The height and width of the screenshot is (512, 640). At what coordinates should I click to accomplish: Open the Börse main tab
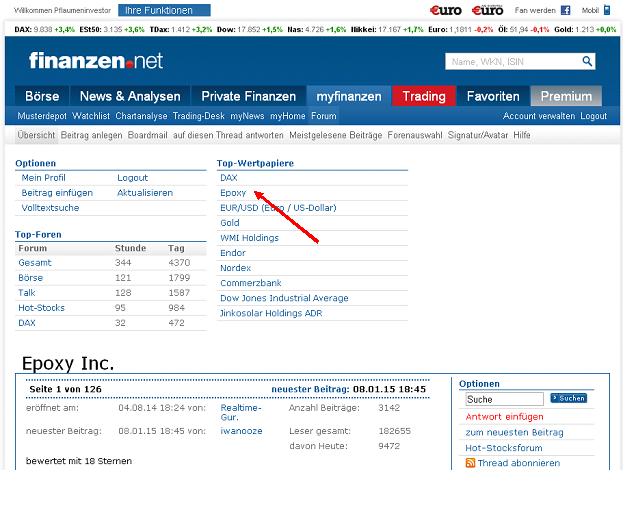coord(42,96)
